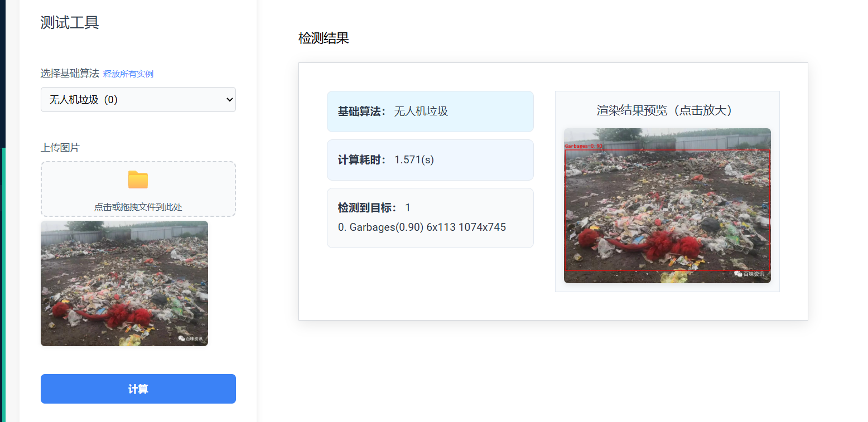Click the 检测结果 section heading
868x422 pixels.
(x=323, y=38)
